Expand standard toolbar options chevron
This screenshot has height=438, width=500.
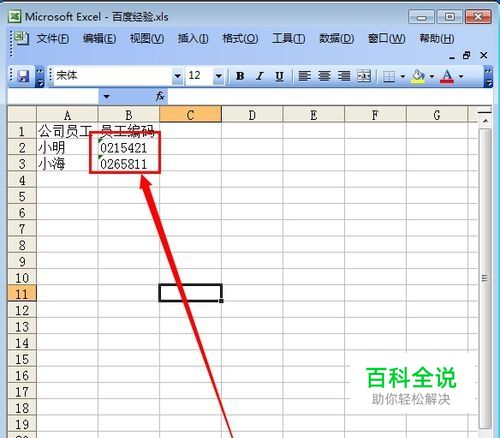tap(40, 76)
